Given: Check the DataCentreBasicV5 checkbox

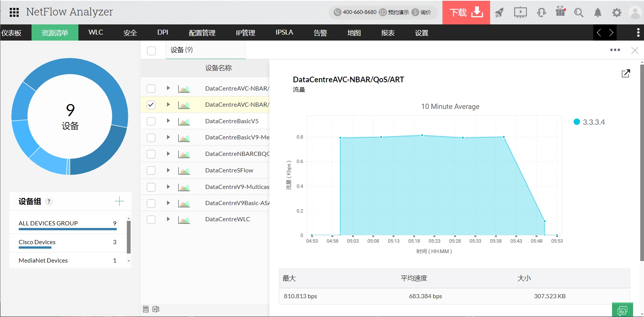Looking at the screenshot, I should point(151,121).
